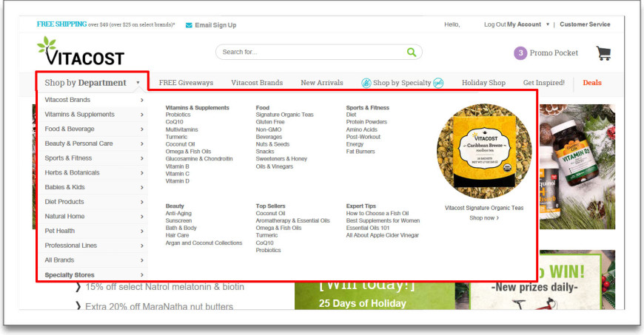The width and height of the screenshot is (644, 335).
Task: Click the Nuts & Seeds link
Action: (272, 144)
